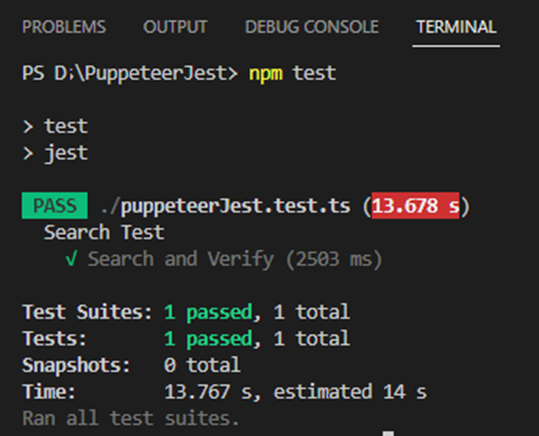Click the 'PS D:\PuppeteerJest>' prompt
Image resolution: width=539 pixels, height=436 pixels.
tap(130, 73)
